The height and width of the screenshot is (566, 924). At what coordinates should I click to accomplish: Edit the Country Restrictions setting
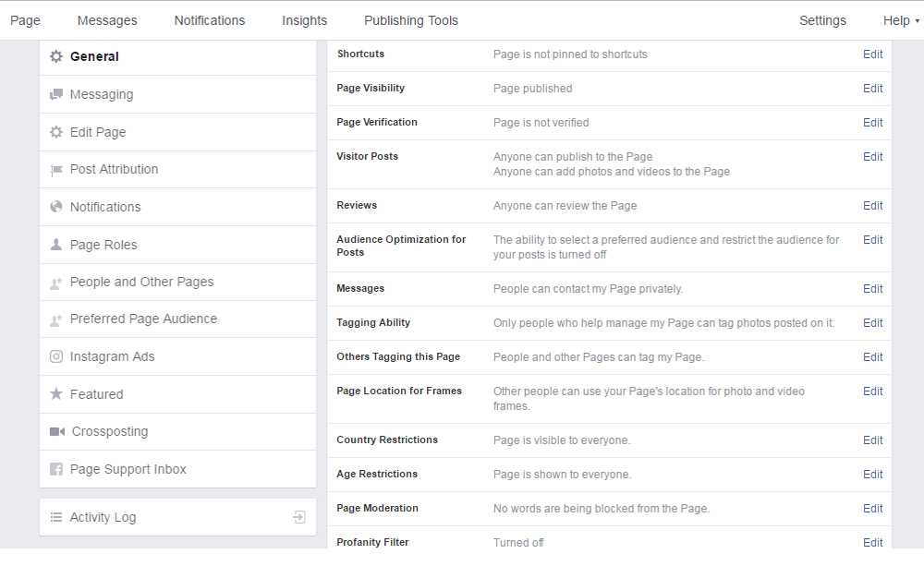(873, 440)
